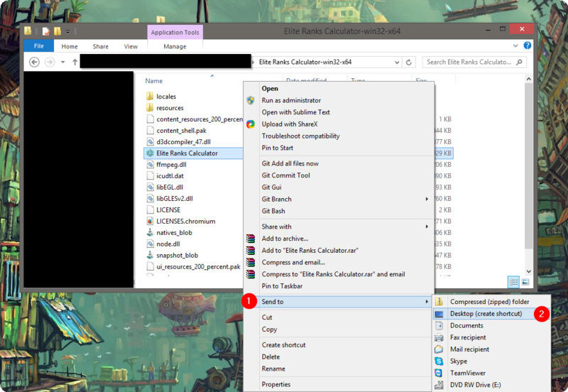Choose Create shortcut

click(x=339, y=345)
